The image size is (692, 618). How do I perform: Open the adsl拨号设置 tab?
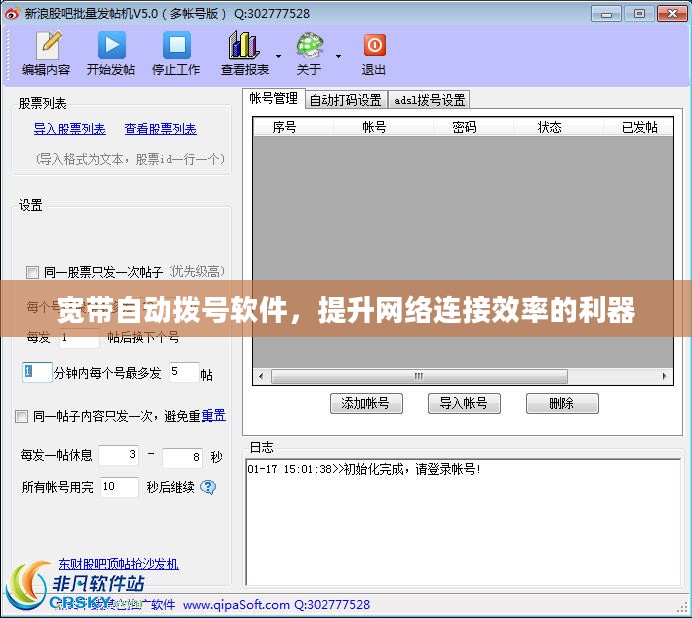(x=429, y=100)
